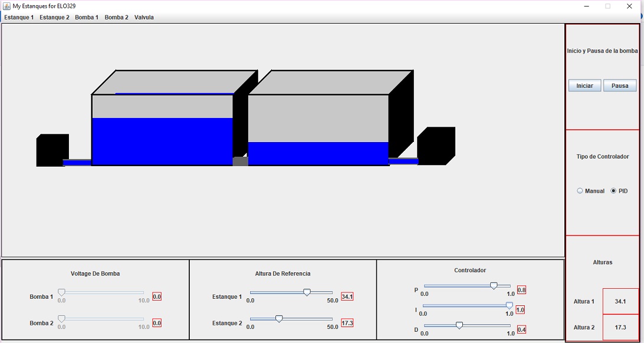Screen dimensions: 644x343
Task: Open the Valvula menu
Action: [144, 18]
